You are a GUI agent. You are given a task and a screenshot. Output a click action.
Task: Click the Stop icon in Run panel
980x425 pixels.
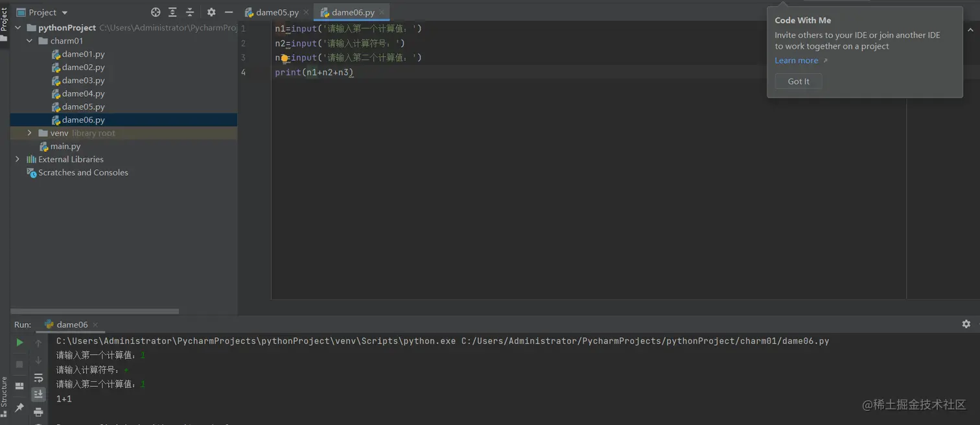(19, 364)
